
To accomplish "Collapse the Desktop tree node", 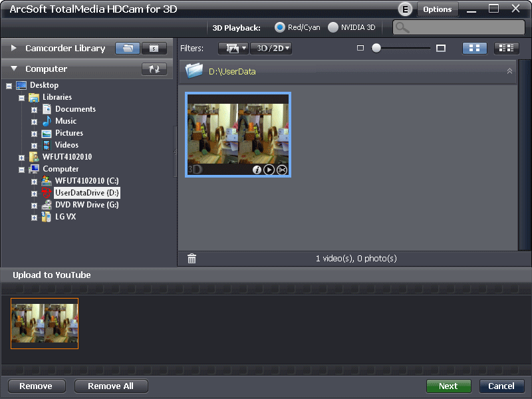I will (9, 86).
